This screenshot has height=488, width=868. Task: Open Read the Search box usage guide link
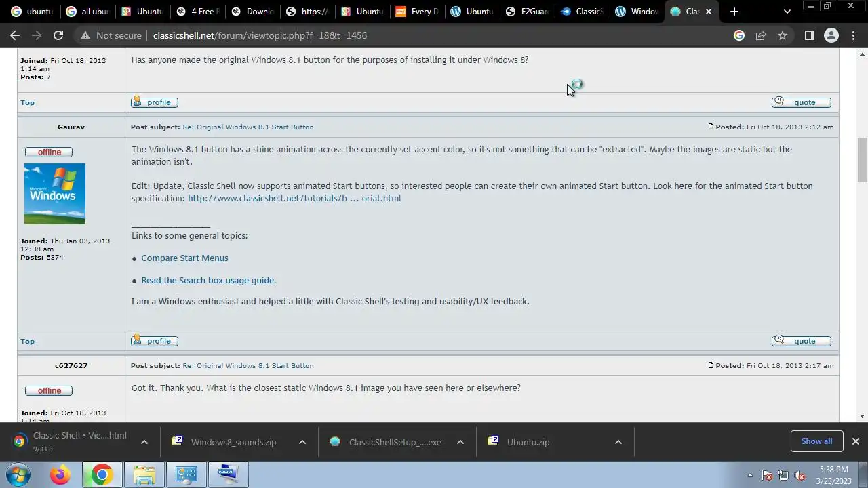[x=208, y=280]
